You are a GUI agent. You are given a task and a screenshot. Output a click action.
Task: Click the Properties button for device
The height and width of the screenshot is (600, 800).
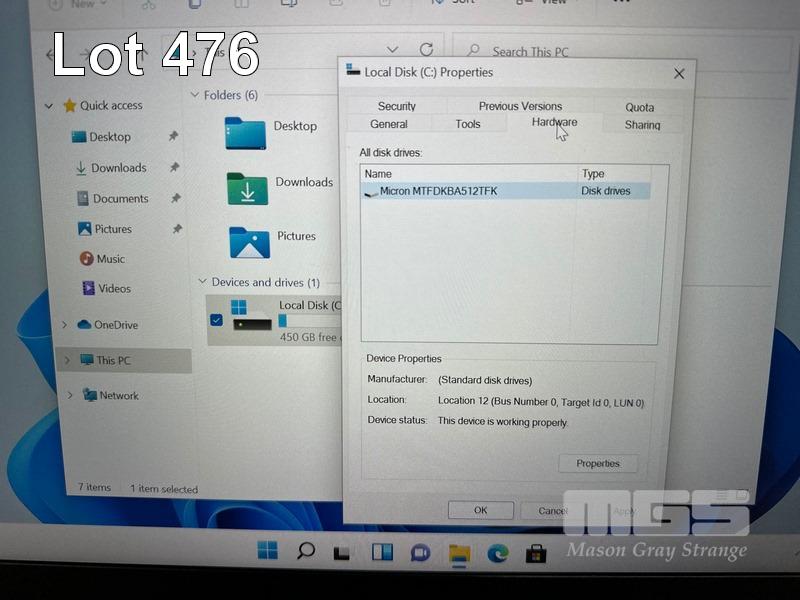point(597,464)
